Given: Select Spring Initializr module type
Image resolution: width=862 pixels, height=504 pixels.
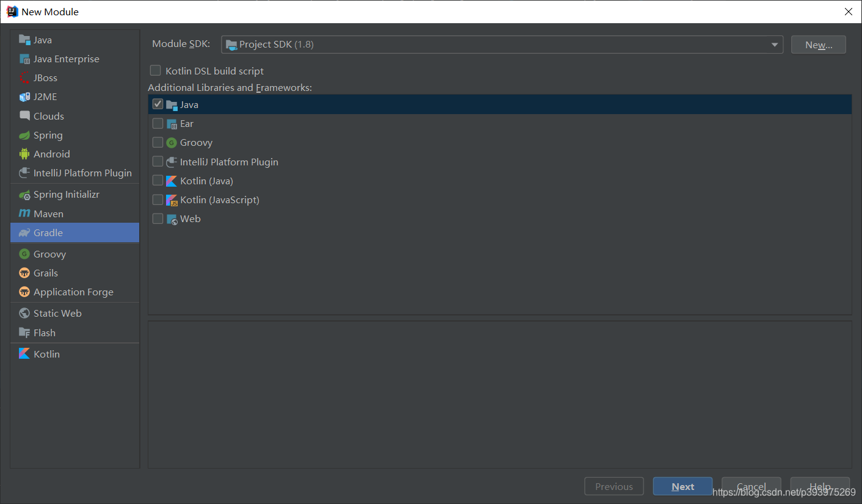Looking at the screenshot, I should pyautogui.click(x=74, y=195).
